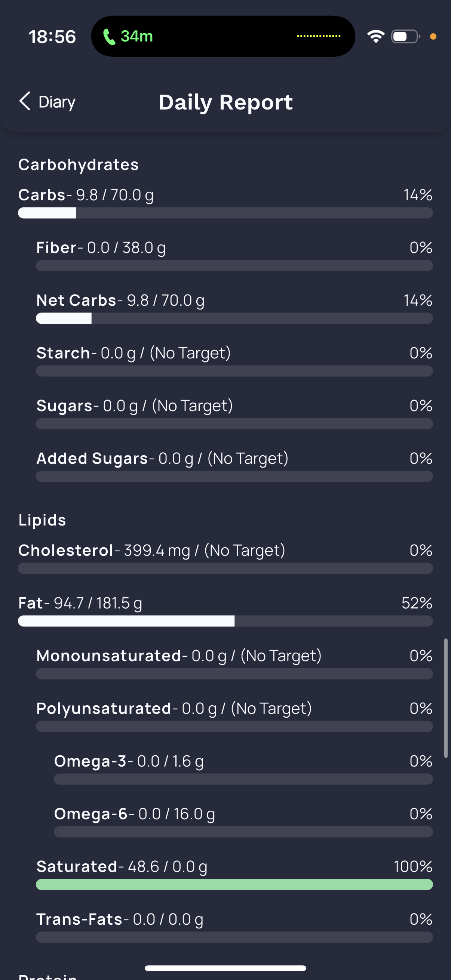Tap the 34m call duration label
451x980 pixels.
136,37
